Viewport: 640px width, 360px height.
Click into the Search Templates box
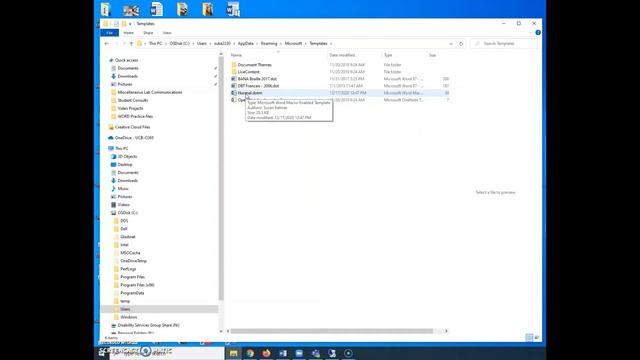coord(504,44)
